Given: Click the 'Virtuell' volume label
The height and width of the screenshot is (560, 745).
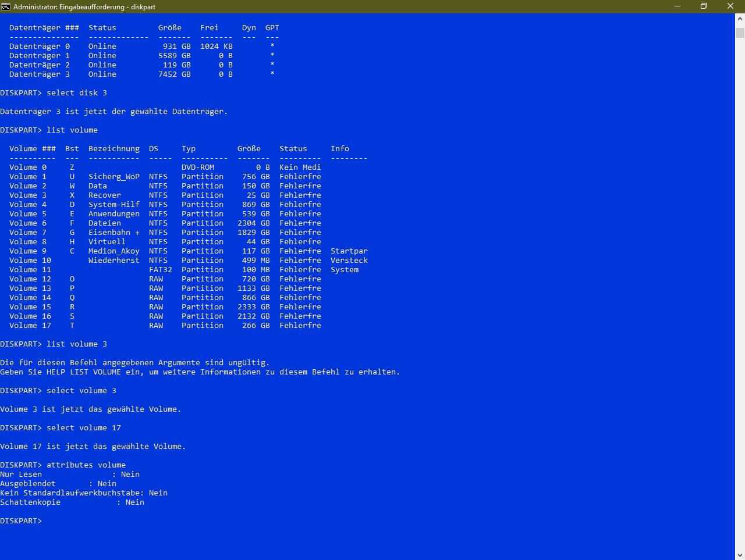Looking at the screenshot, I should pyautogui.click(x=107, y=242).
